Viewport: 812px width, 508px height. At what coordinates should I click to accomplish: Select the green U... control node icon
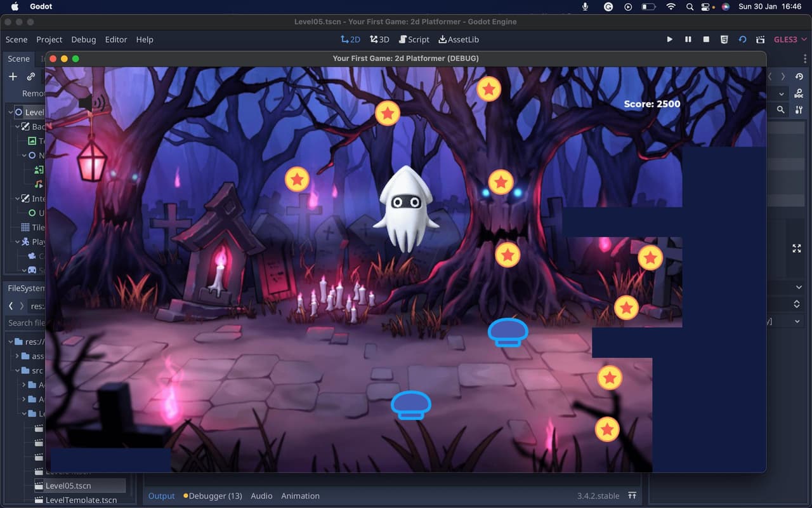(32, 213)
